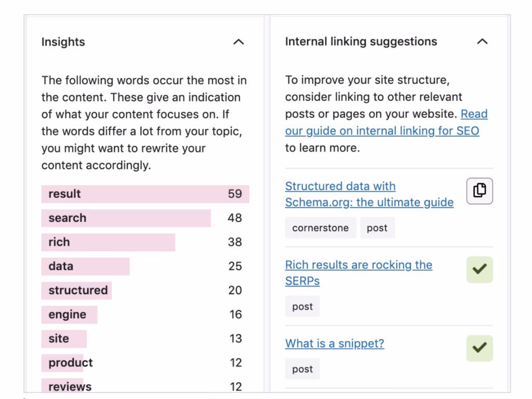Image resolution: width=532 pixels, height=399 pixels.
Task: Click the green checkmark next to Rich results suggestion
Action: click(x=478, y=269)
